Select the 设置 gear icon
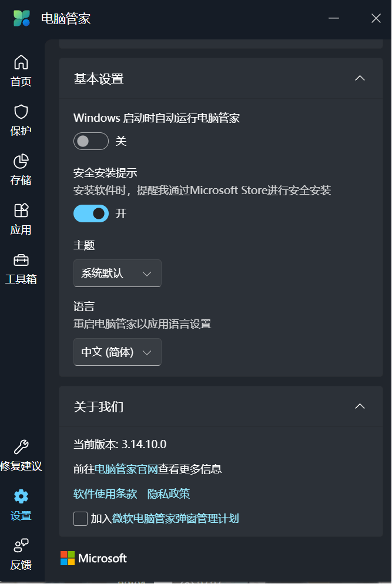Viewport: 392px width, 584px height. pyautogui.click(x=21, y=496)
